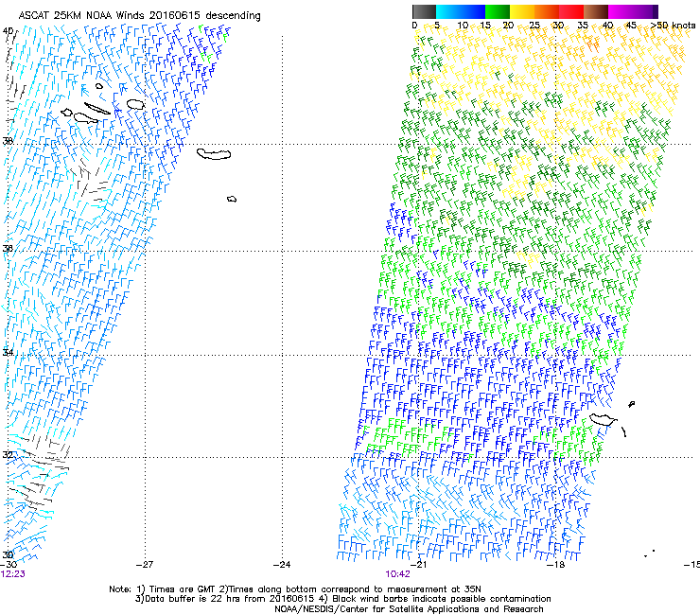Pick the magenta 40-45 knot color scale segment
Viewport: 700px width, 615px height.
(x=621, y=11)
